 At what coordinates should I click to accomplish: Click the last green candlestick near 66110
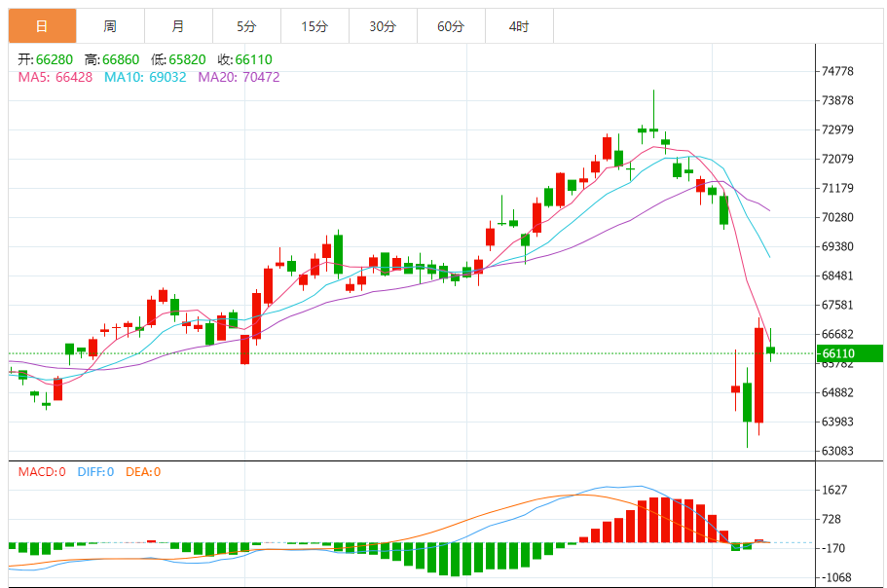click(x=770, y=349)
